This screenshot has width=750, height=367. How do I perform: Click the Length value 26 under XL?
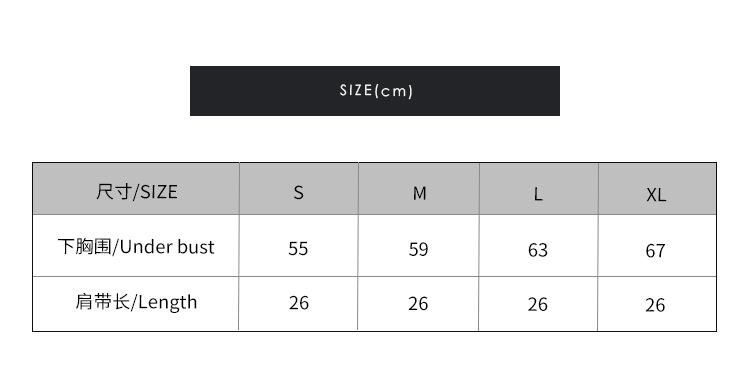(x=655, y=305)
